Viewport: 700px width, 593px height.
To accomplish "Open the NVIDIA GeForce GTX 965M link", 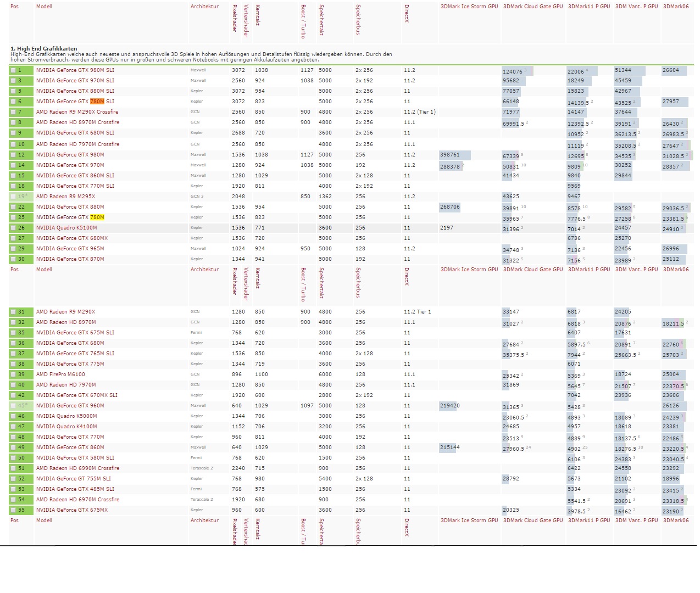I will [70, 249].
